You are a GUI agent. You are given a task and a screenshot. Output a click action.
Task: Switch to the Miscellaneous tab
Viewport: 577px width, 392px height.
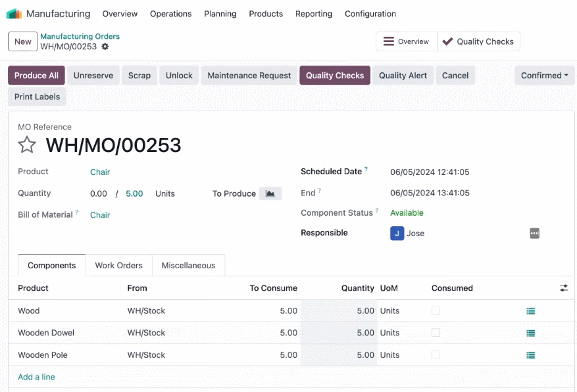(188, 265)
